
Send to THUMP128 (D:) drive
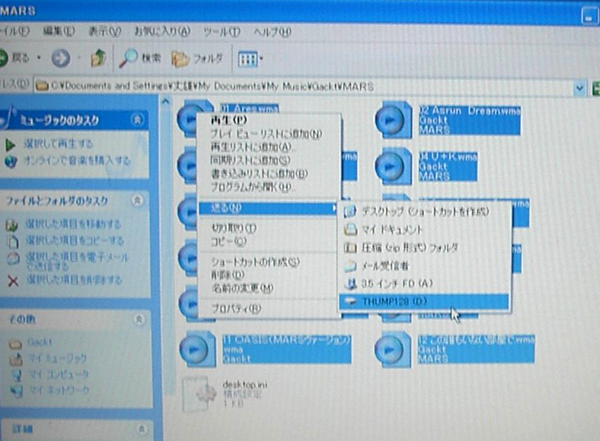[424, 302]
